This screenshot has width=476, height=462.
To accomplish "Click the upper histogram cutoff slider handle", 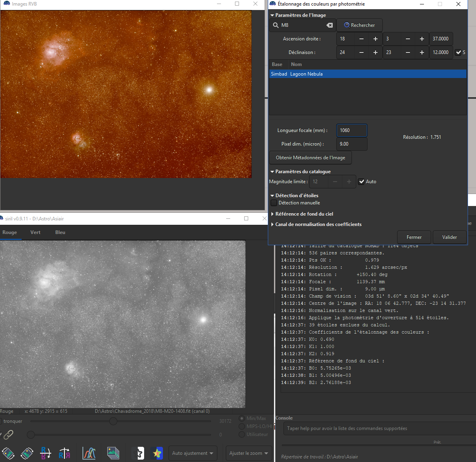I will (x=113, y=421).
